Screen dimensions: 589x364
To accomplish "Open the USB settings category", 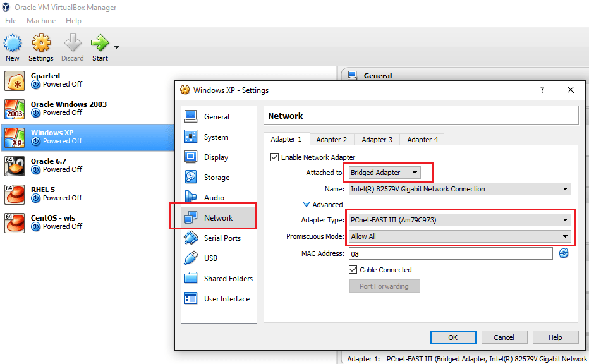I will coord(219,258).
